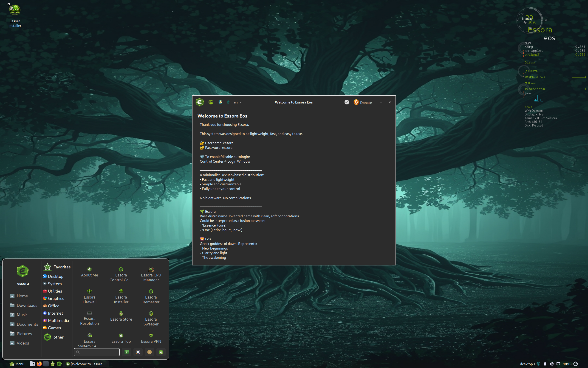Launch Essora VPN
The height and width of the screenshot is (368, 588).
[x=151, y=339]
